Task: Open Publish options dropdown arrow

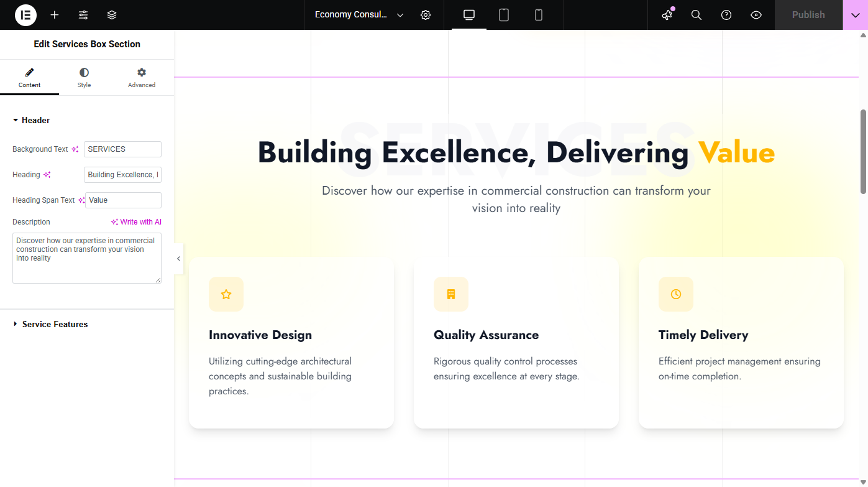Action: pos(855,15)
